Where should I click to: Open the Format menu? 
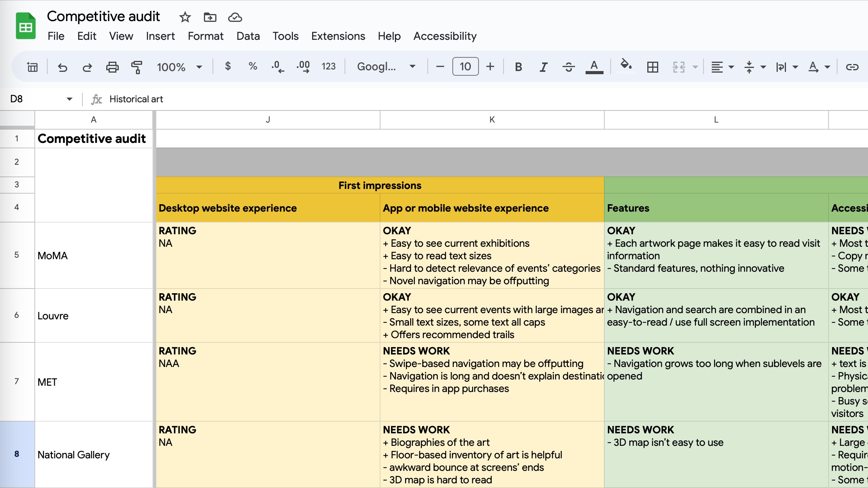pyautogui.click(x=205, y=36)
